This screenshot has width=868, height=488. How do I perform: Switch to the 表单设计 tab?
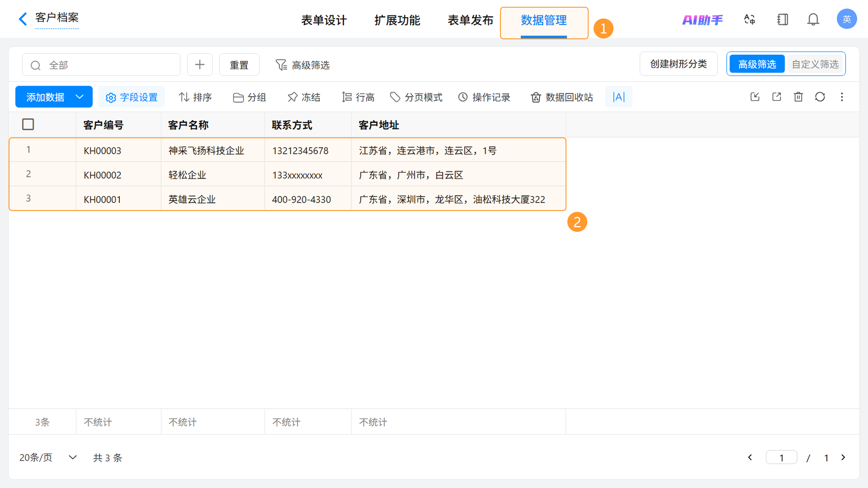[x=324, y=20]
